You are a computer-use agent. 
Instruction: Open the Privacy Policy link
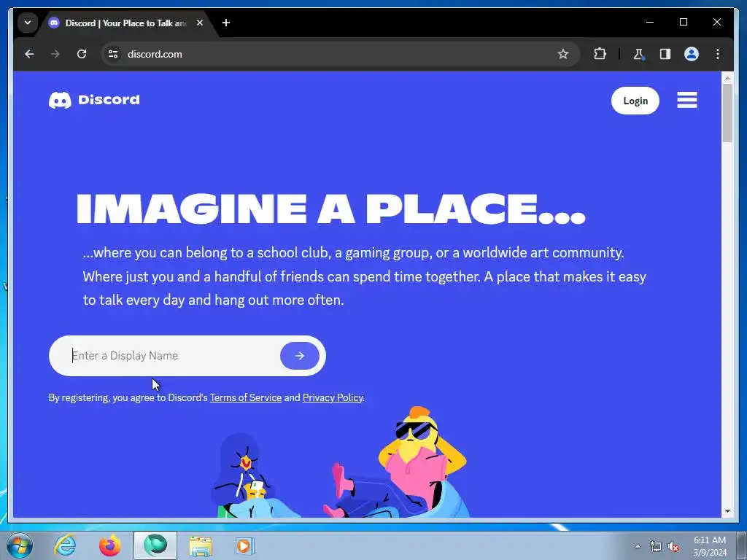coord(333,397)
